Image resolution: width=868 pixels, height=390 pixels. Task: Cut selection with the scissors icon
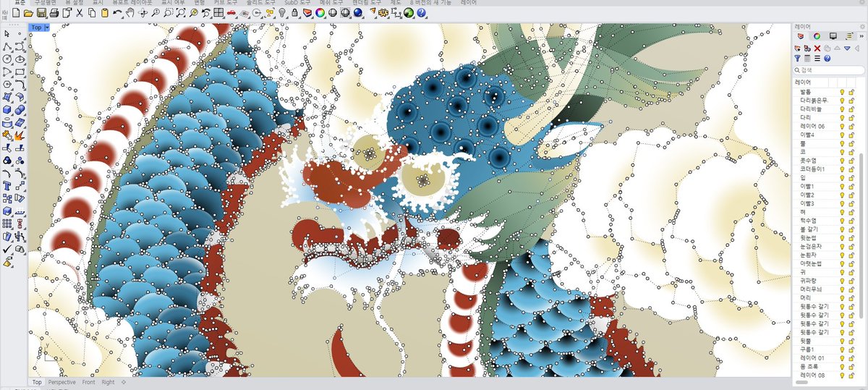pos(79,13)
